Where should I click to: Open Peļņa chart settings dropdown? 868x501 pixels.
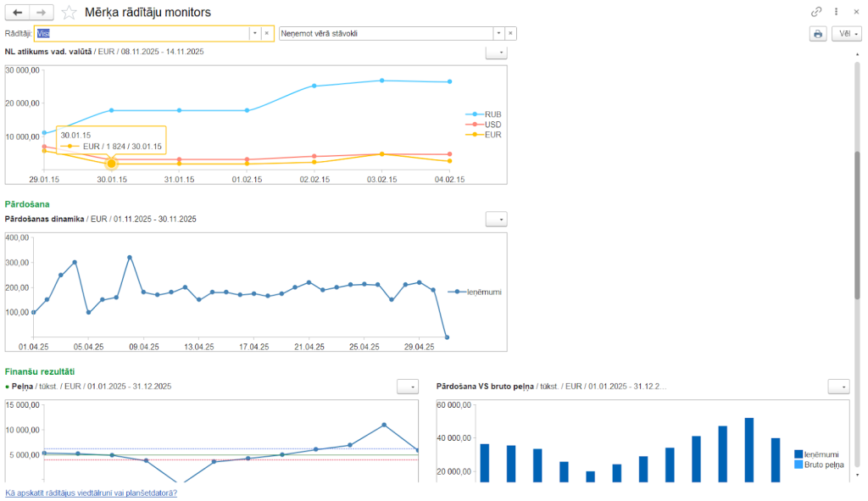[x=408, y=387]
